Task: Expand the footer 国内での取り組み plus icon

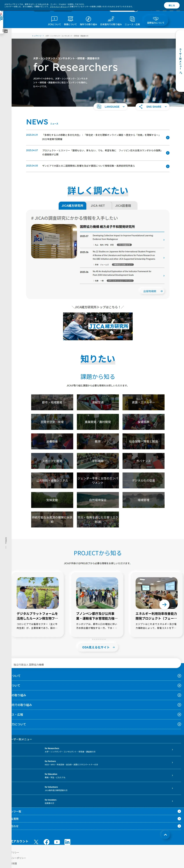Action: pos(179,705)
